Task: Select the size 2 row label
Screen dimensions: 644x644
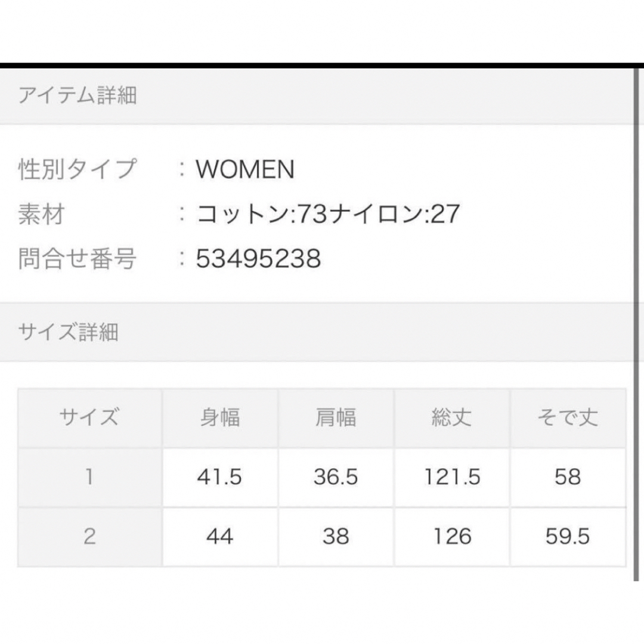Action: (x=90, y=537)
